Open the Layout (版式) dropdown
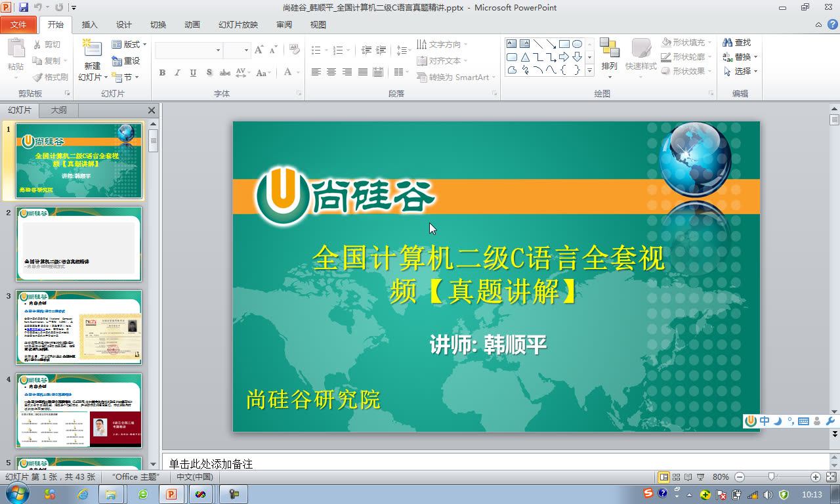Image resolution: width=840 pixels, height=504 pixels. click(x=129, y=45)
